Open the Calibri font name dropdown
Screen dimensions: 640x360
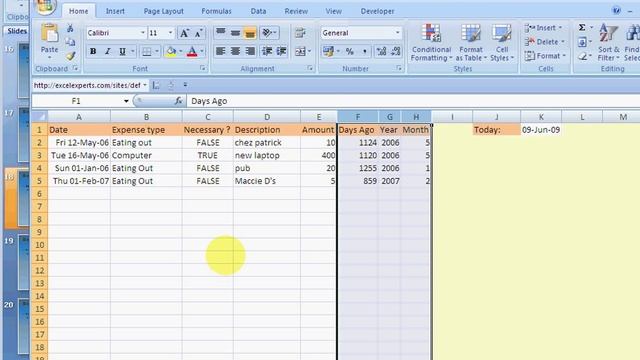pos(142,33)
